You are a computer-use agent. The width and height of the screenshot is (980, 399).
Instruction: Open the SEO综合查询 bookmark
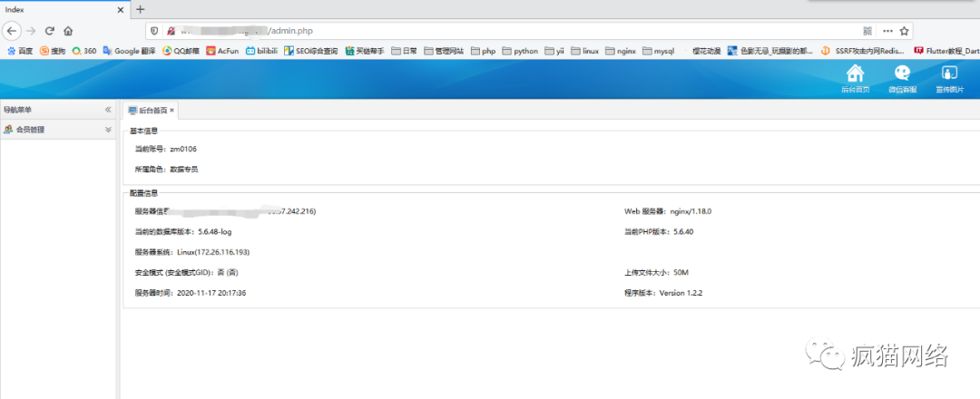[311, 51]
